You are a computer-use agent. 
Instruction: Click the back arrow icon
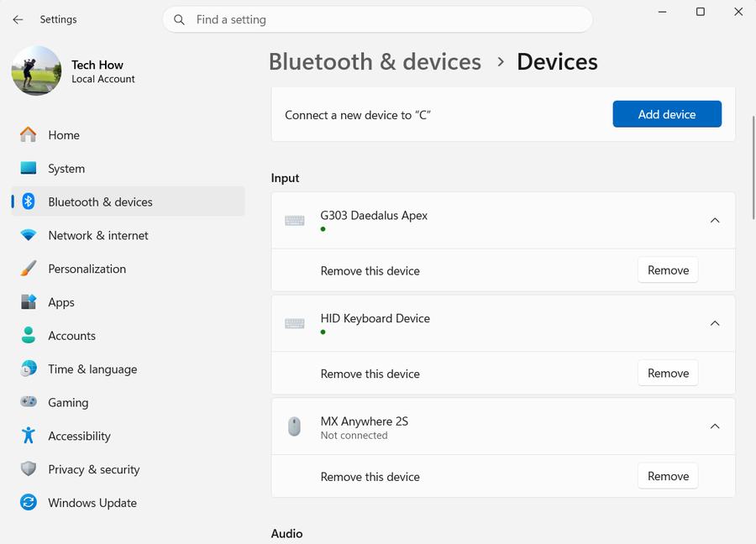click(18, 19)
